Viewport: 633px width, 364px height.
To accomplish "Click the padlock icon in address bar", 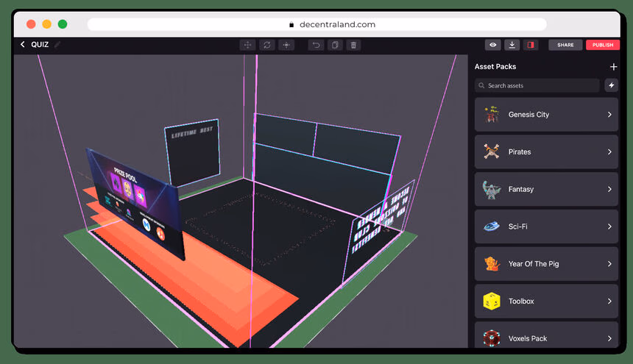I will point(291,24).
